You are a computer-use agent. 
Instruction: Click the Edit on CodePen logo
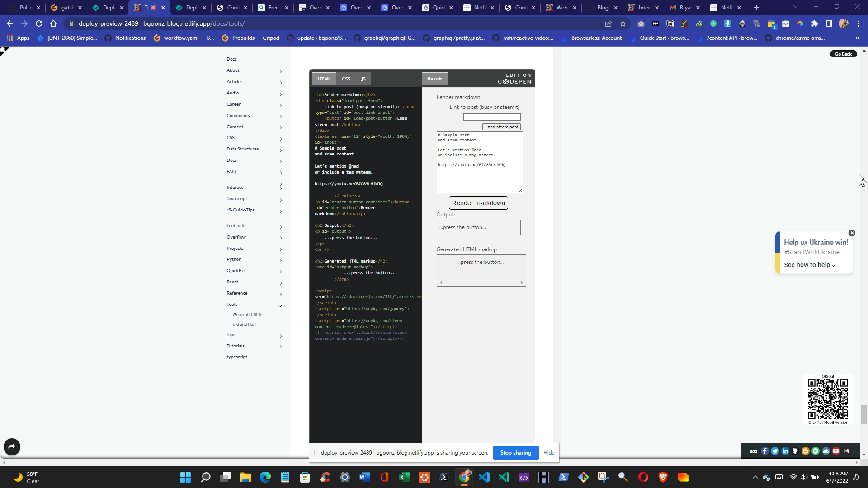point(514,79)
